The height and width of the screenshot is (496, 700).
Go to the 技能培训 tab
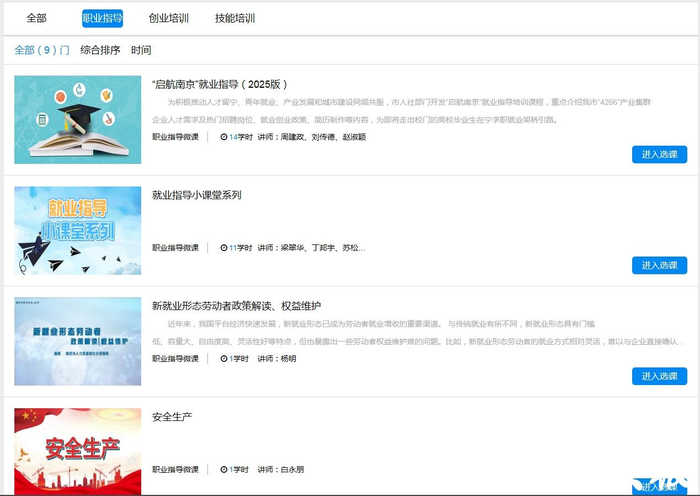[x=234, y=18]
